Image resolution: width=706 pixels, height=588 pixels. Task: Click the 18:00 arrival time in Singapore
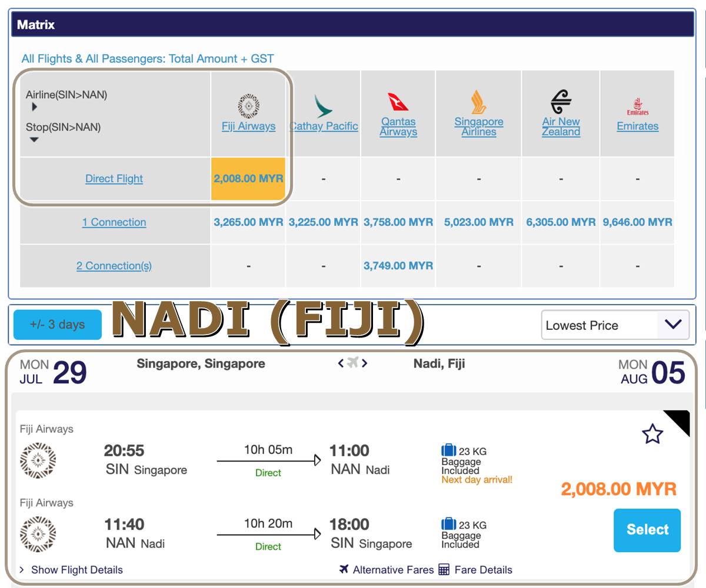point(349,524)
